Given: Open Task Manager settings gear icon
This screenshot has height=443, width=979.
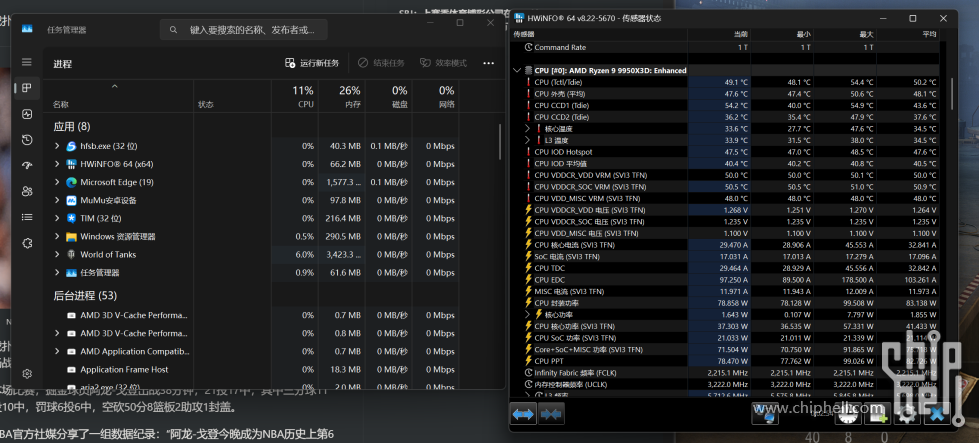Looking at the screenshot, I should [27, 372].
